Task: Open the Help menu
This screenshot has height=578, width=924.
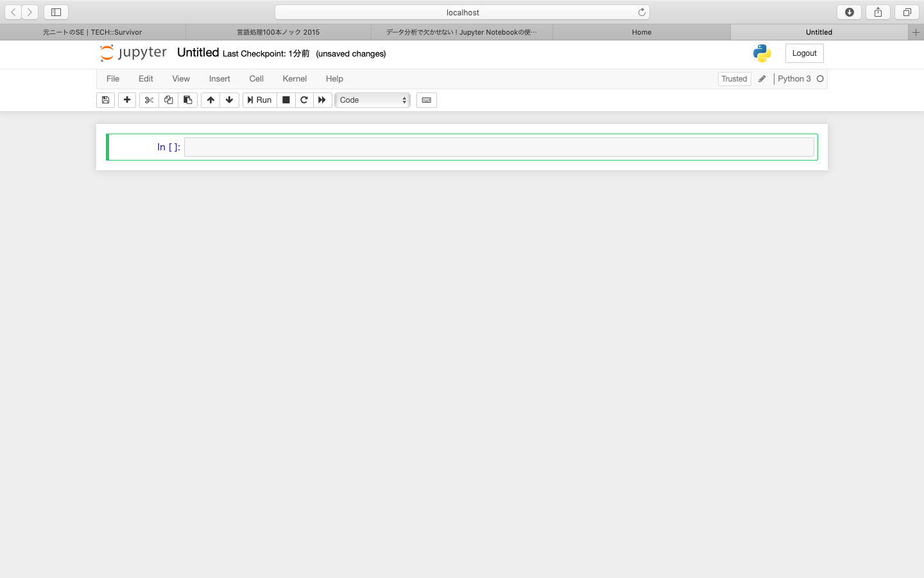Action: tap(334, 79)
